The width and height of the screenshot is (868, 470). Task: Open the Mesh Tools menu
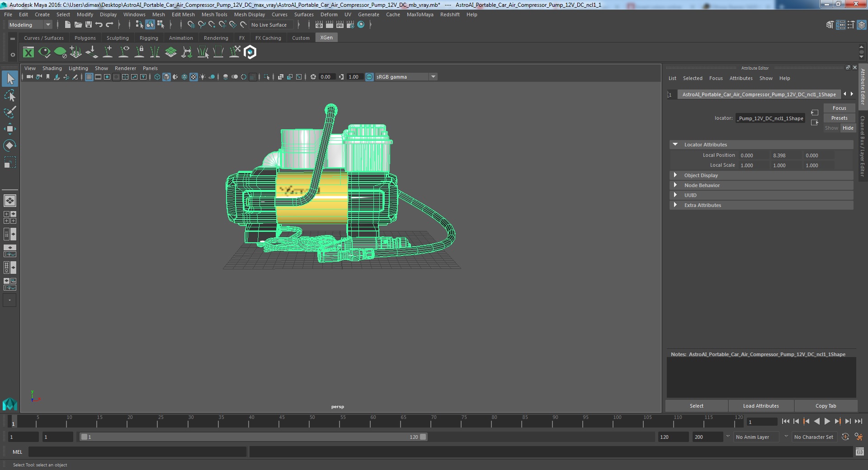pos(214,14)
